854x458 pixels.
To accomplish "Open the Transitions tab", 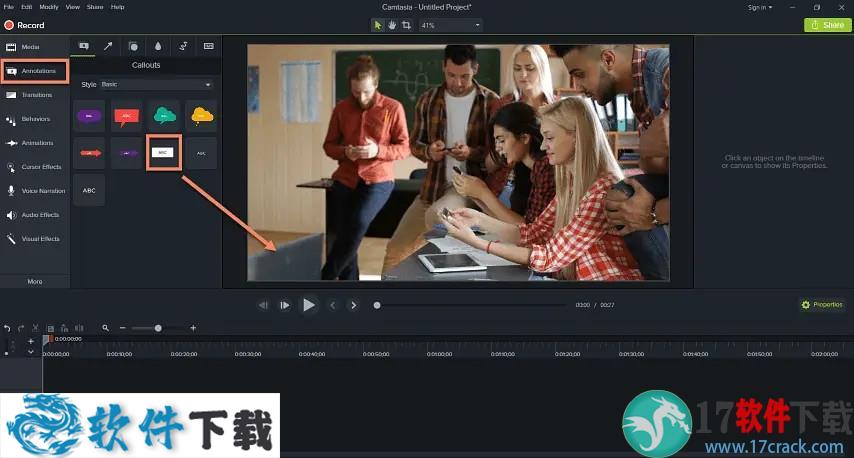I will coord(34,95).
